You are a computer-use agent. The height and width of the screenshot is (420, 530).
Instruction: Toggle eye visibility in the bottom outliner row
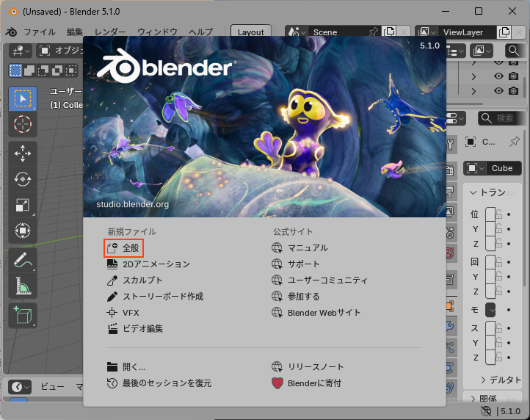pyautogui.click(x=498, y=90)
